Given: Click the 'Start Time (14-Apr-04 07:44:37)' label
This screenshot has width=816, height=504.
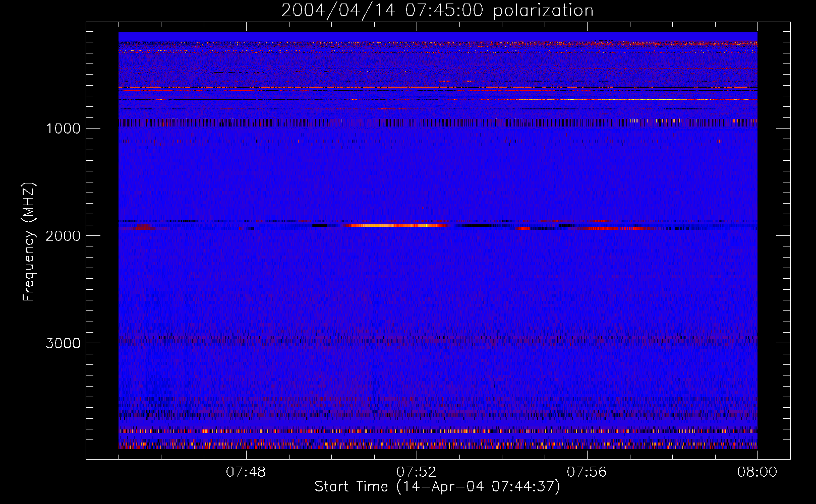Looking at the screenshot, I should (437, 487).
